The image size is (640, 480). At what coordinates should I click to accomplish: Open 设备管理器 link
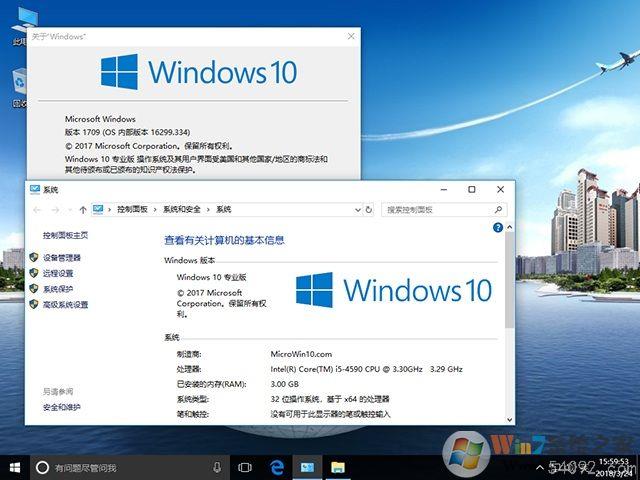click(62, 258)
